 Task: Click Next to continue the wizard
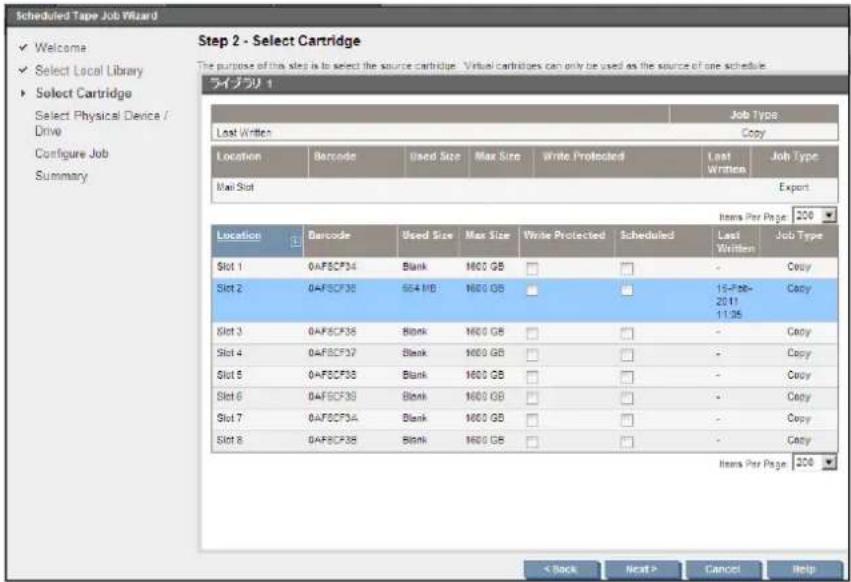coord(642,570)
